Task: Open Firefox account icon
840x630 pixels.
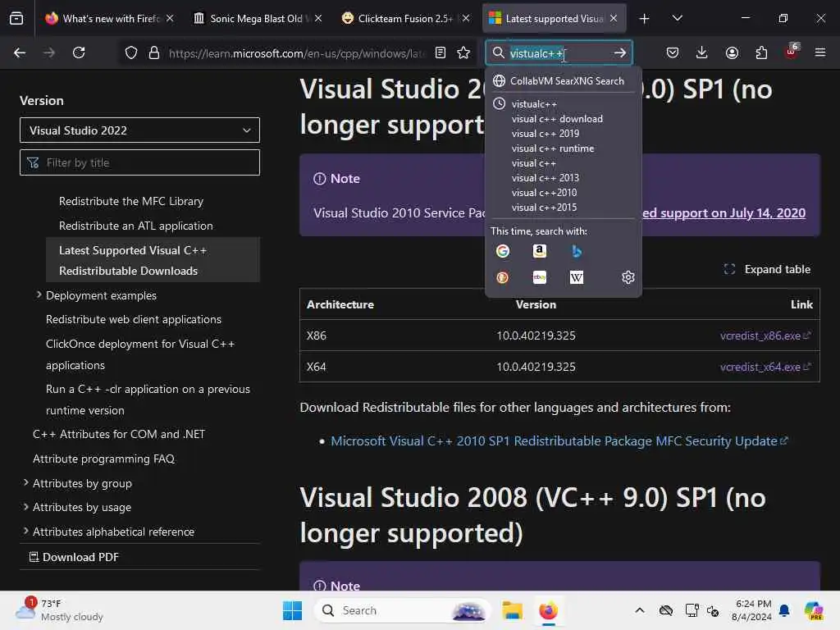Action: click(732, 52)
